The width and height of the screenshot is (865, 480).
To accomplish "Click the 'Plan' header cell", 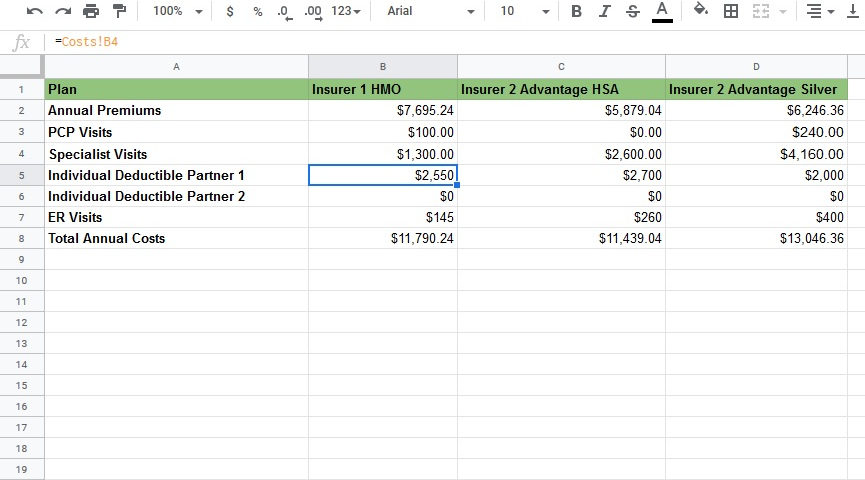I will coord(177,89).
